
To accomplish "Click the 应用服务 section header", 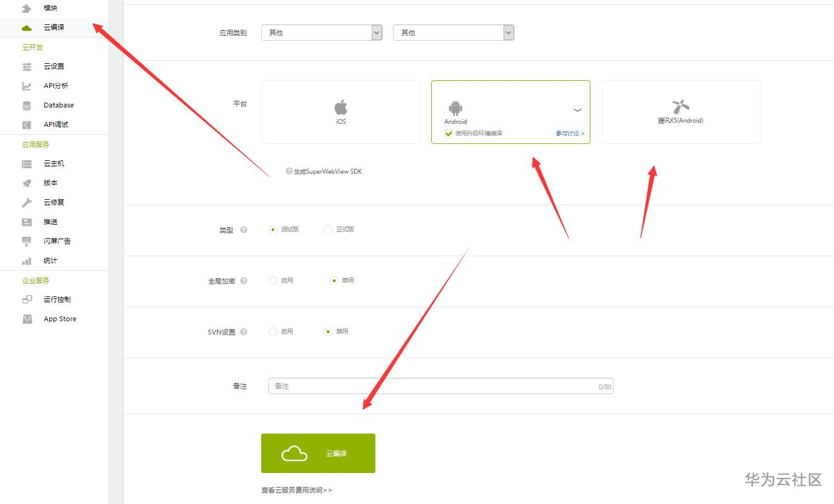I will coord(36,145).
